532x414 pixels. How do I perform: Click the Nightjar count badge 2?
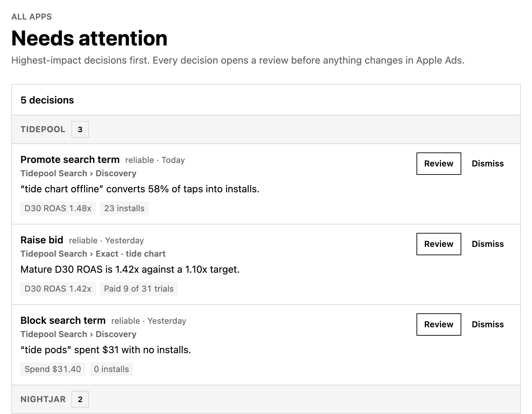80,399
